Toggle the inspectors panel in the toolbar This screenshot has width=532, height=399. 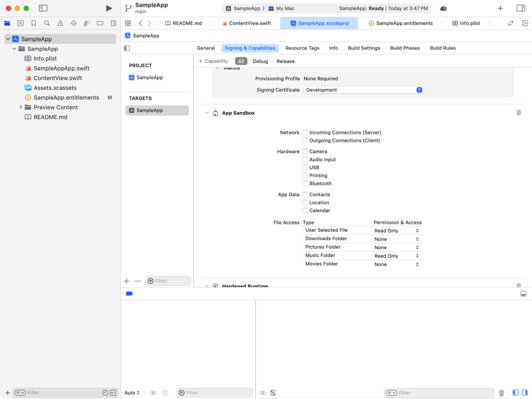pos(520,8)
